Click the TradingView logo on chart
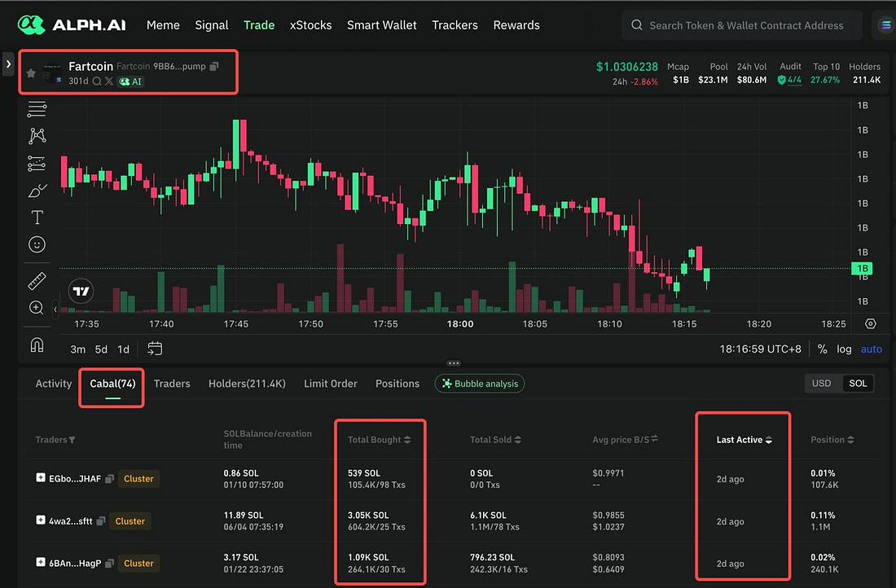The image size is (896, 588). point(81,291)
